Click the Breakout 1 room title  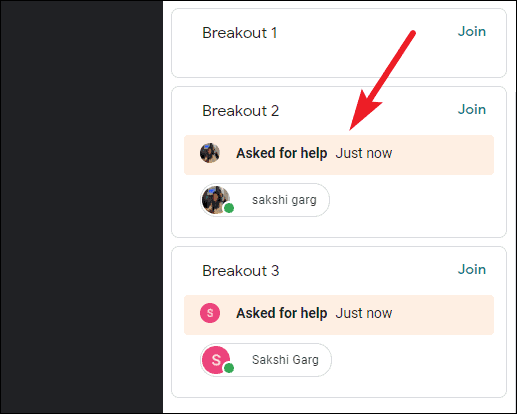point(240,33)
